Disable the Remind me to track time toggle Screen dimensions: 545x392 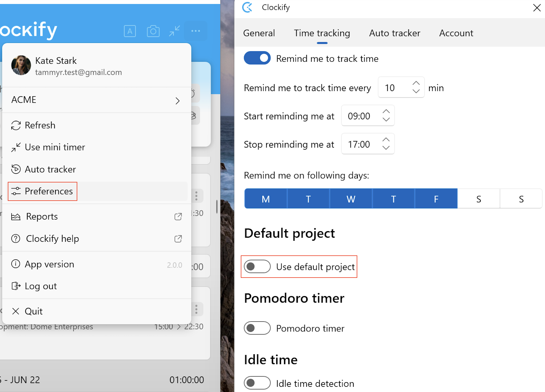[x=257, y=58]
